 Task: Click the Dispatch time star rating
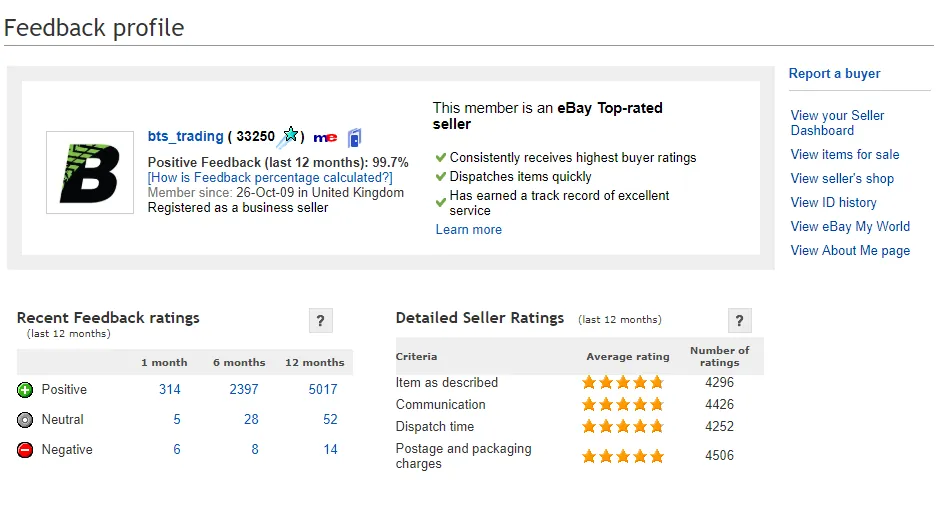click(623, 426)
